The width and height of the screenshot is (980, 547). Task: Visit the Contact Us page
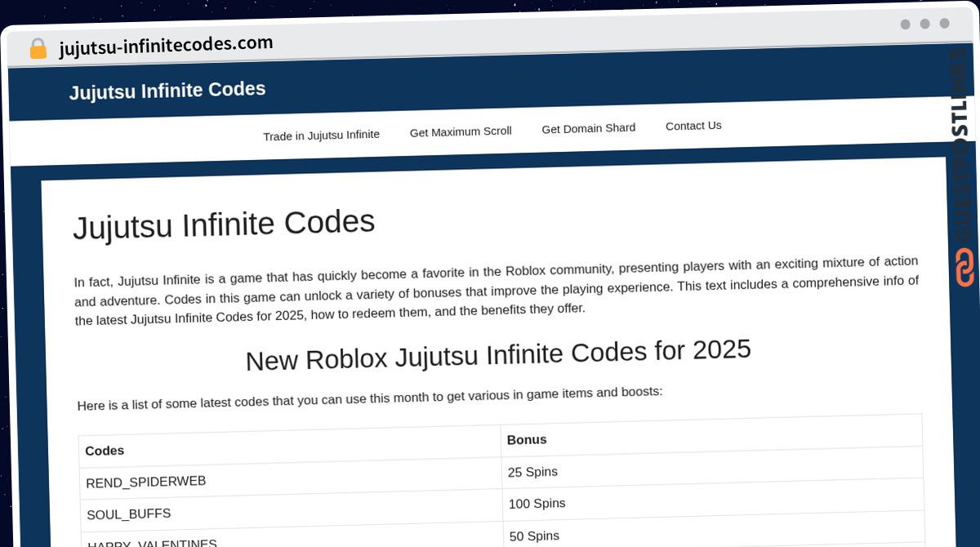[693, 126]
